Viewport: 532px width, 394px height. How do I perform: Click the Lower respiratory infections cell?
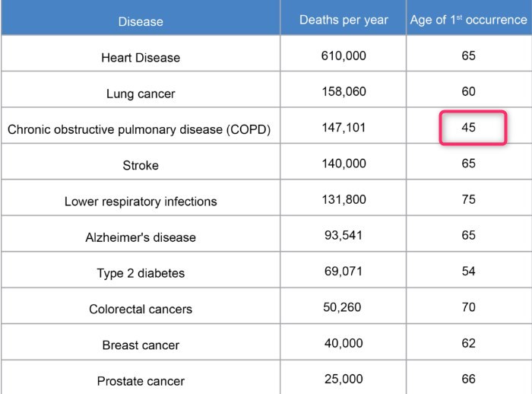[141, 202]
